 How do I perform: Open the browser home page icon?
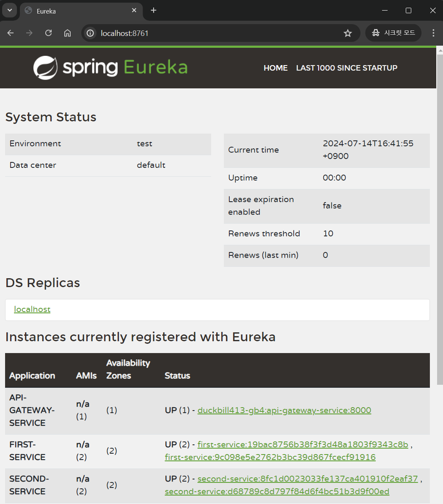click(67, 33)
